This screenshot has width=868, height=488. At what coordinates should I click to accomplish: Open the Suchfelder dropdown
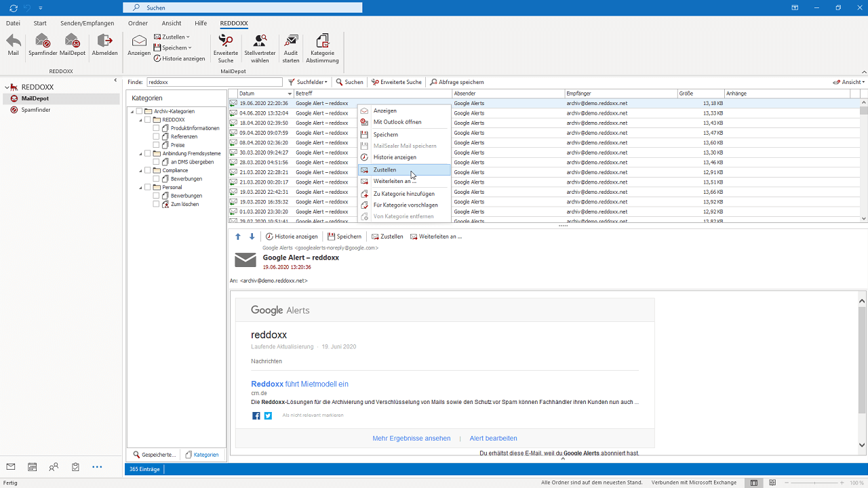308,82
